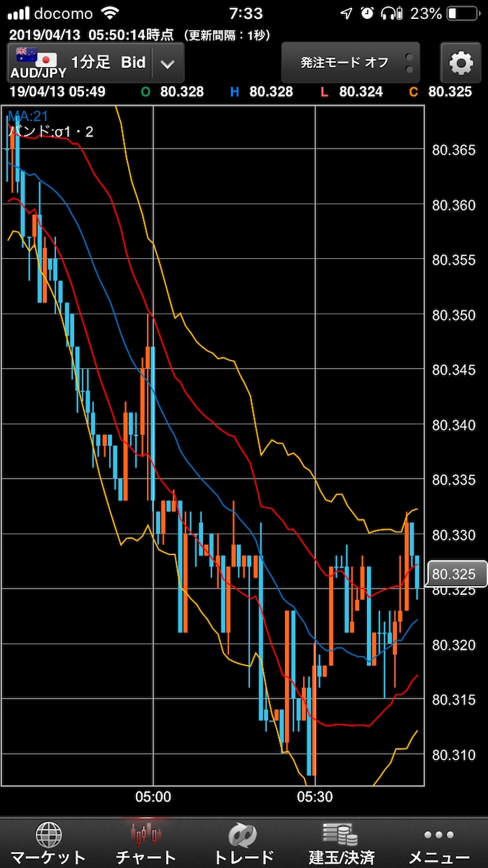Tap the Market globe icon

48,834
